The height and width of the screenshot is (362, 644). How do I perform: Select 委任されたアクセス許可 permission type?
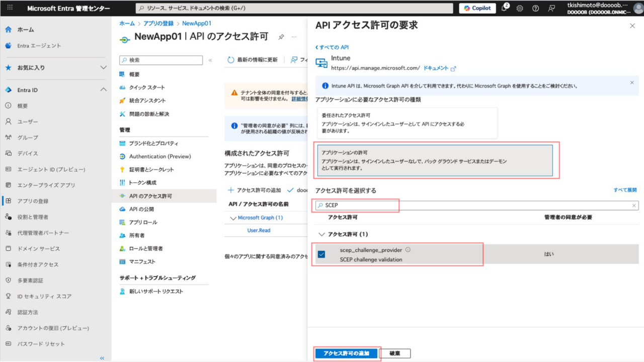tap(407, 123)
